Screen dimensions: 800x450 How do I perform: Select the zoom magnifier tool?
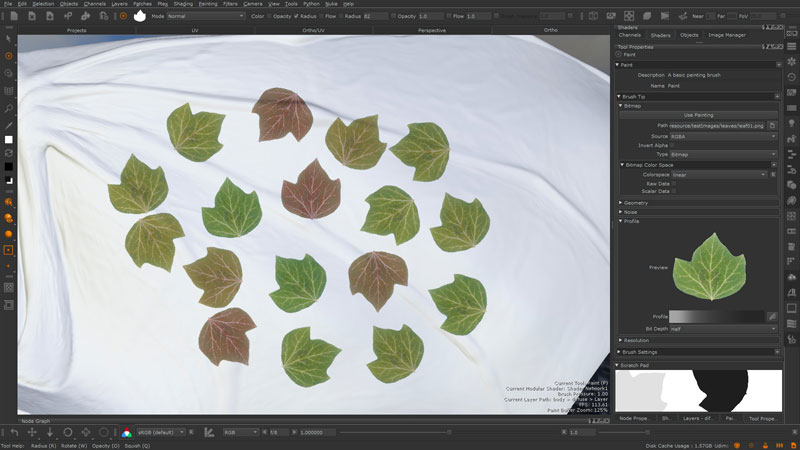pos(8,107)
